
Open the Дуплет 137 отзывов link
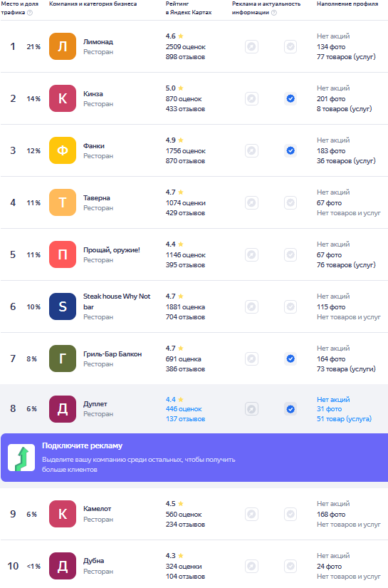click(185, 419)
